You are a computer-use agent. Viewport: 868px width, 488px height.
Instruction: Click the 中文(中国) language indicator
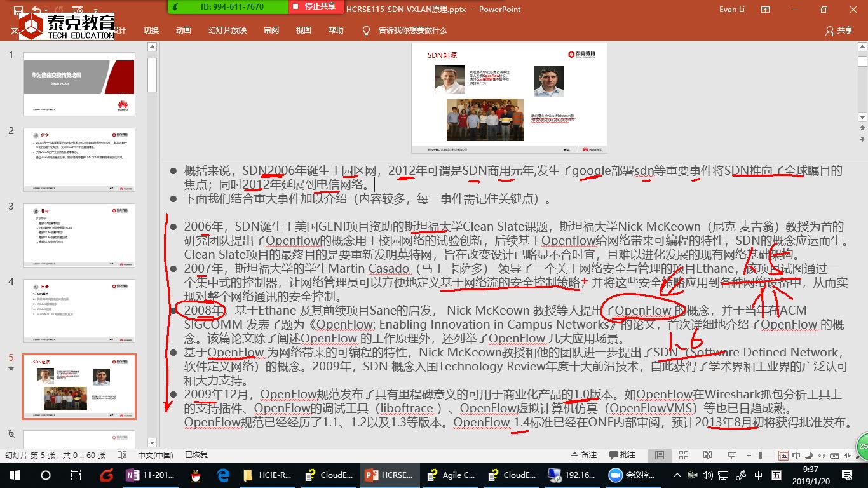click(x=156, y=455)
